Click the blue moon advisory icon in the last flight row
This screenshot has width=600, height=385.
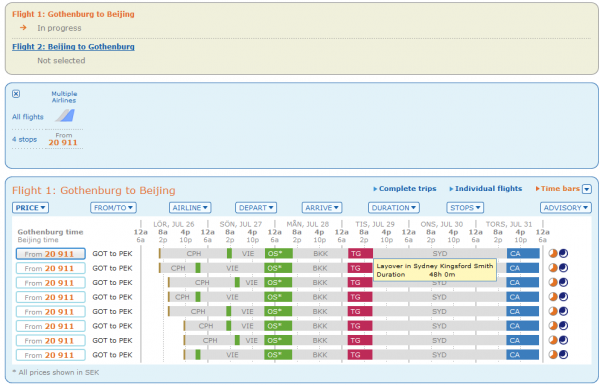point(563,355)
